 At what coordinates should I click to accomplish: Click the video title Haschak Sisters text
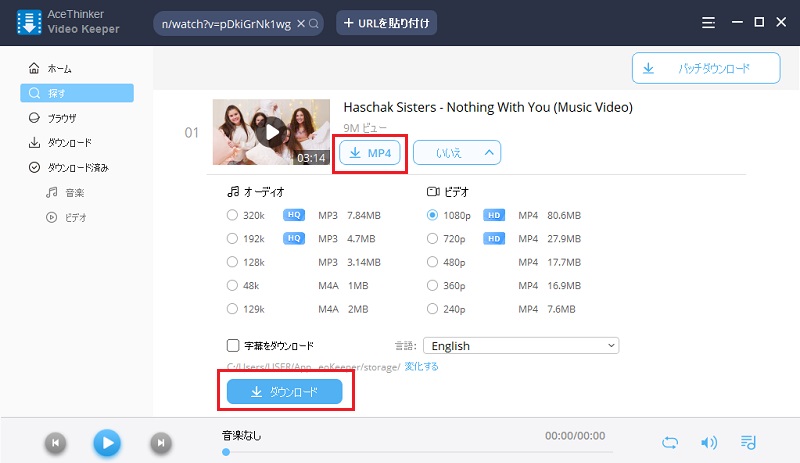pyautogui.click(x=488, y=107)
